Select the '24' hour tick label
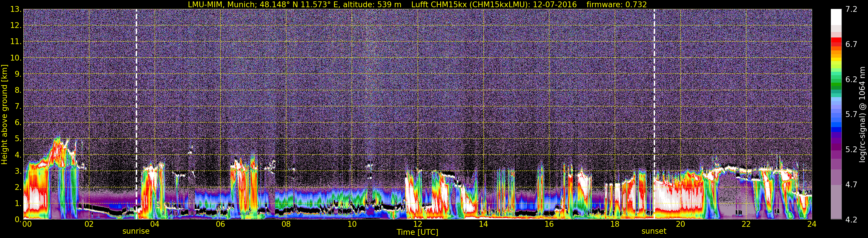The height and width of the screenshot is (238, 868). 812,224
